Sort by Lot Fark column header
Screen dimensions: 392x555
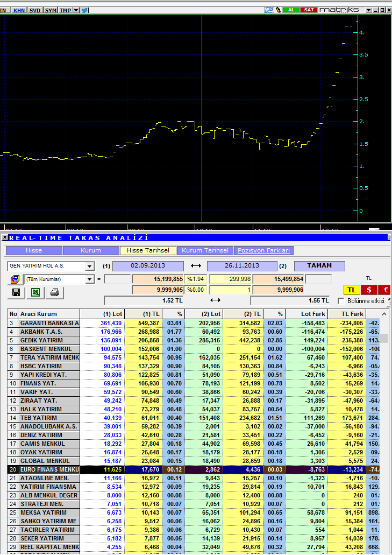click(307, 314)
